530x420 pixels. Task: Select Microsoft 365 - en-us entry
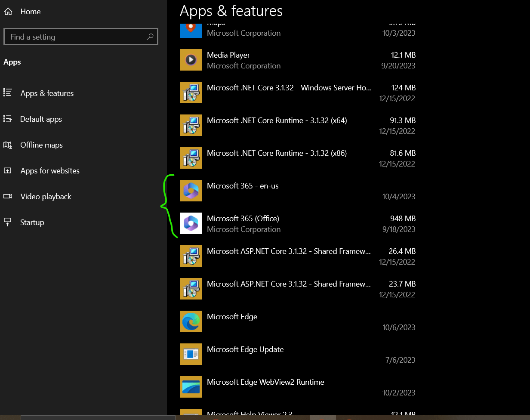pyautogui.click(x=243, y=186)
